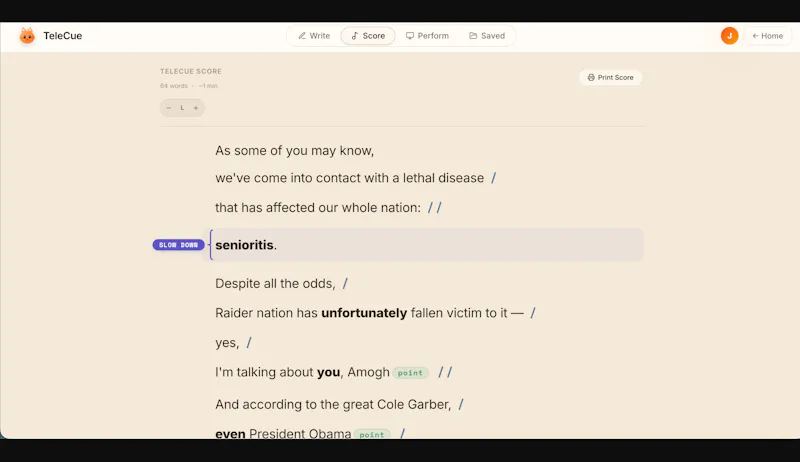800x462 pixels.
Task: Click the point tag after President Obama
Action: click(372, 434)
